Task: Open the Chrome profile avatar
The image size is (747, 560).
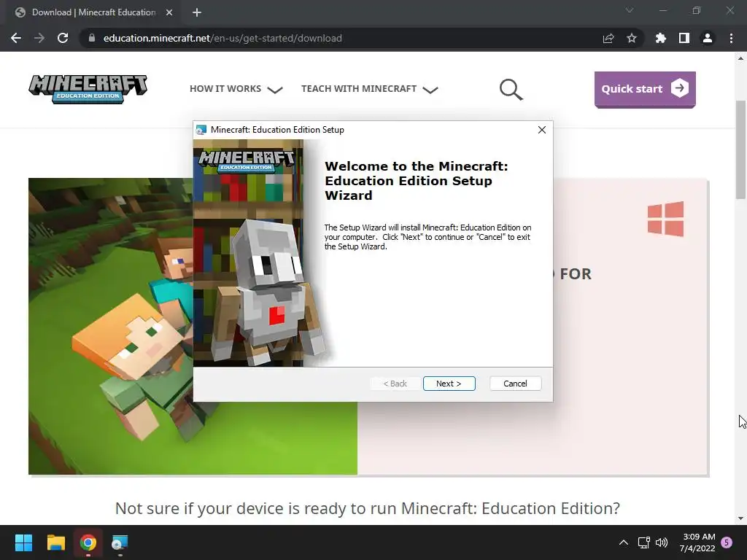Action: click(x=708, y=38)
